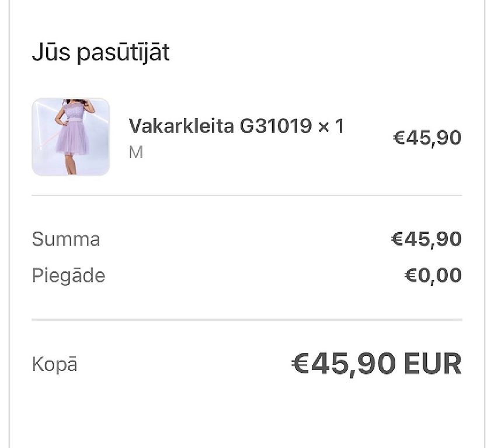Click the × 1 quantity indicator
This screenshot has width=494, height=448.
click(x=331, y=125)
